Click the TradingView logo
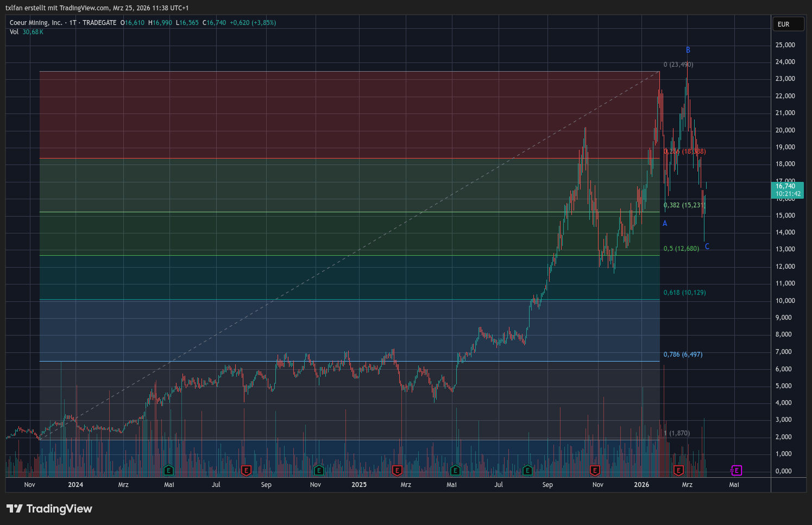The image size is (812, 525). point(49,509)
